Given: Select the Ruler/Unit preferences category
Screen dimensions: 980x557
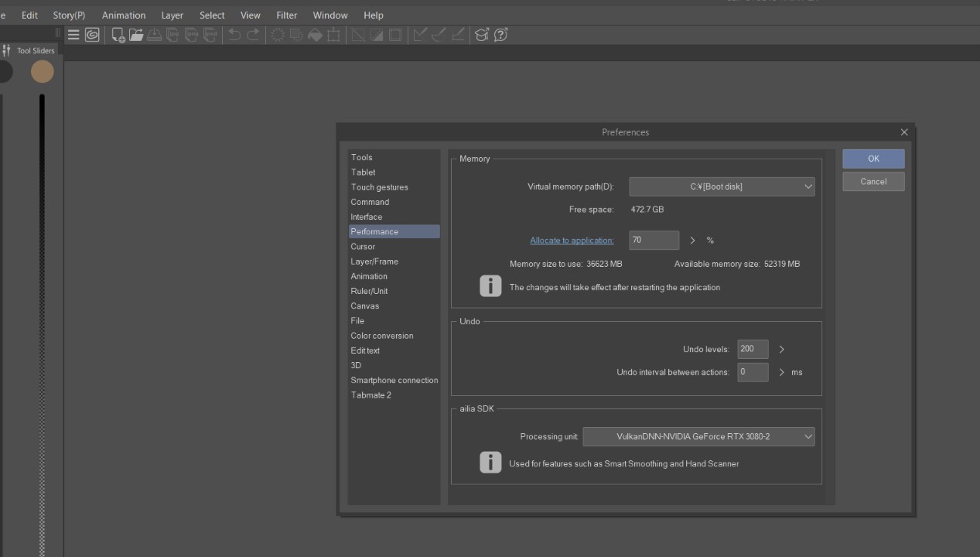Looking at the screenshot, I should click(x=394, y=291).
